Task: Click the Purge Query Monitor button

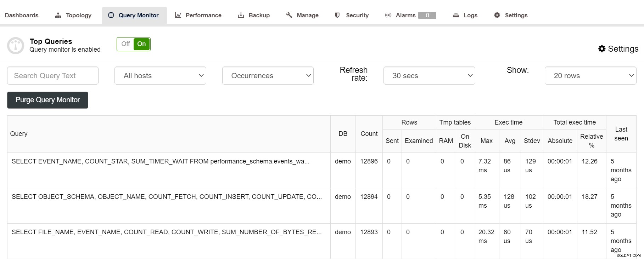Action: click(x=47, y=100)
